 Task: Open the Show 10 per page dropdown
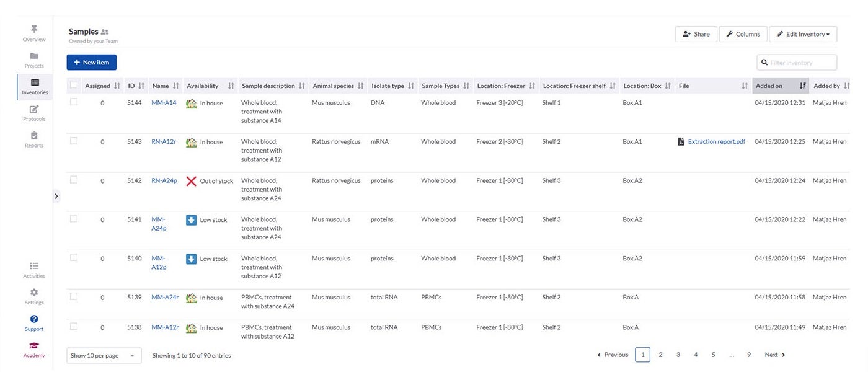tap(104, 355)
